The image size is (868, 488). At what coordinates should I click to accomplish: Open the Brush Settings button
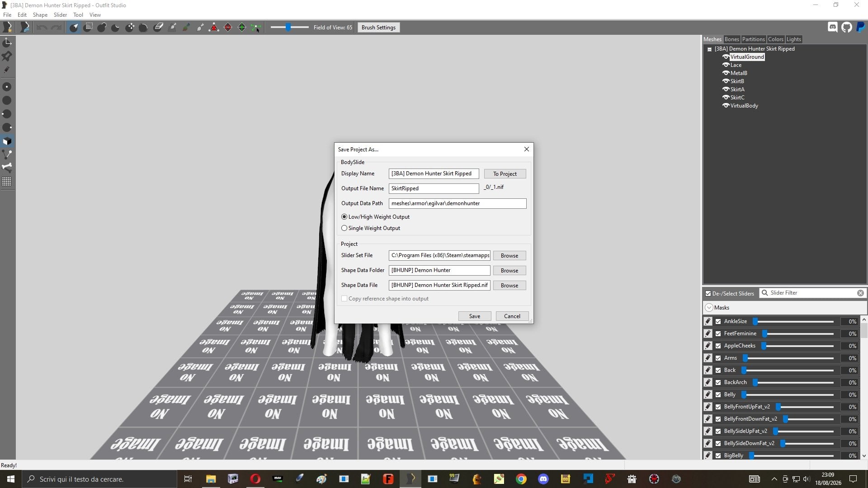pos(378,28)
